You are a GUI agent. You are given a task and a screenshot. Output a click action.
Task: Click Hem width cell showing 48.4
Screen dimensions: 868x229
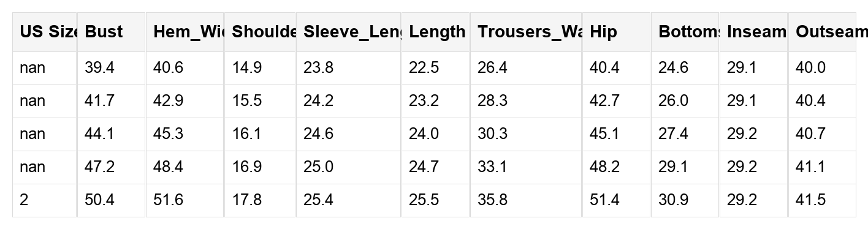pos(185,167)
